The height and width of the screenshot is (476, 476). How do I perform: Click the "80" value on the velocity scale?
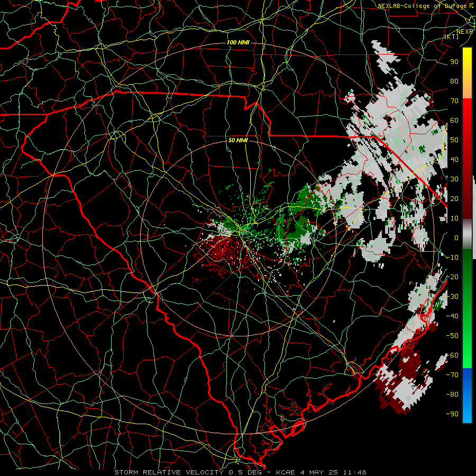point(454,81)
